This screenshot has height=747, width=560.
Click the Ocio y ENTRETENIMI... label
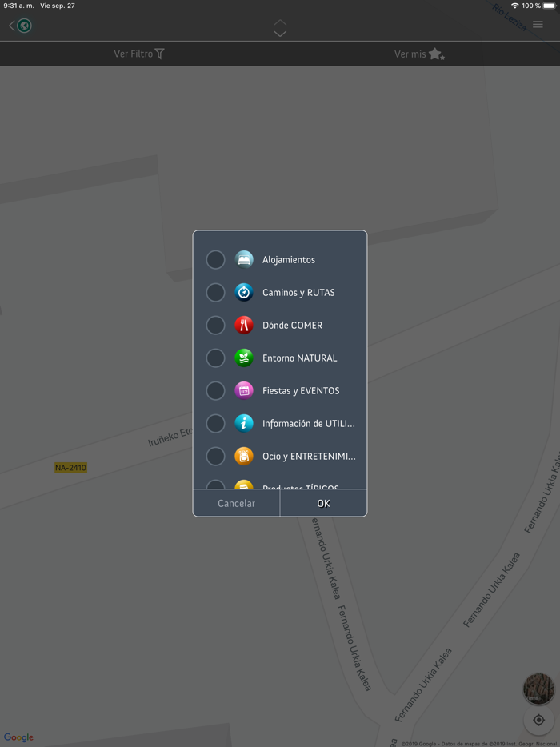click(310, 457)
